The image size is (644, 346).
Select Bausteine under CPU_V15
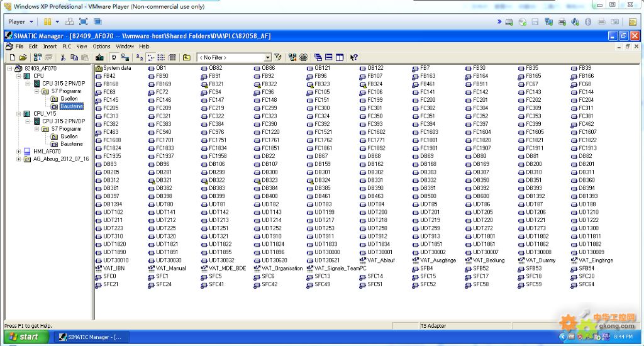pos(72,144)
